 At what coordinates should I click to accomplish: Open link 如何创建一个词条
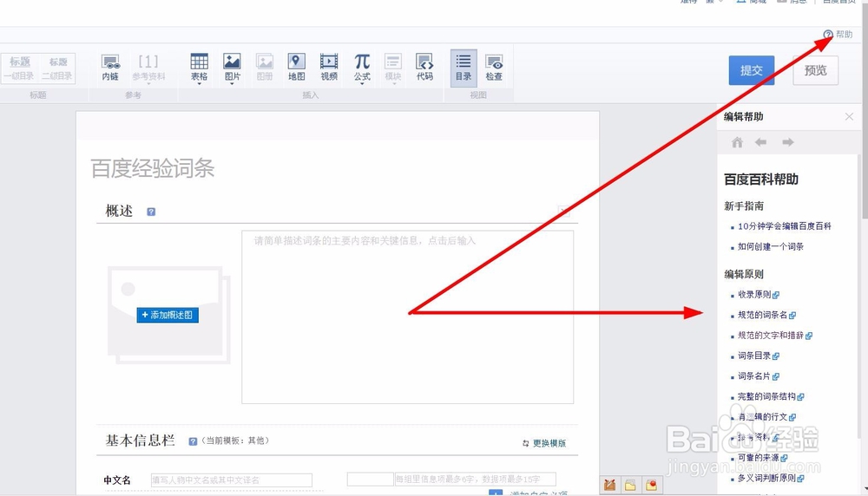(771, 246)
